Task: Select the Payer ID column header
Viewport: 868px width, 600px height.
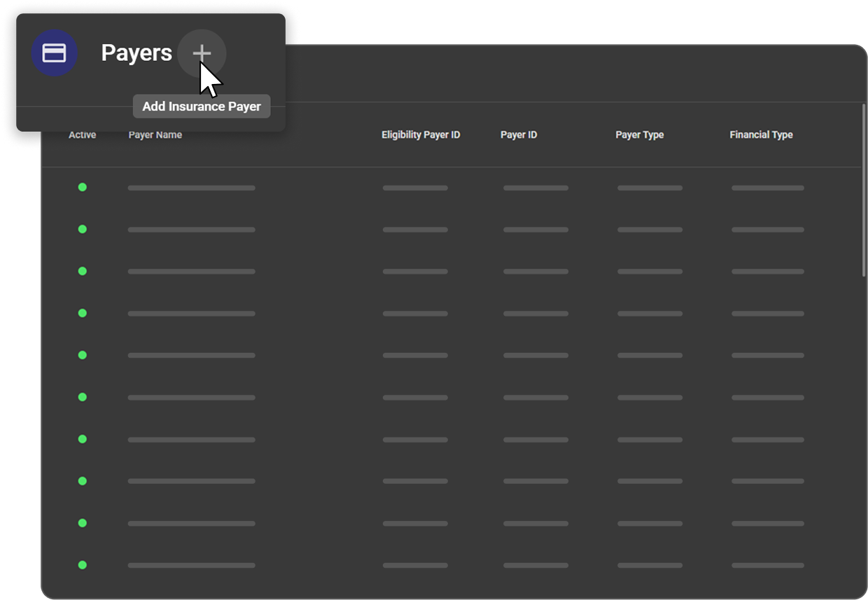Action: click(x=519, y=135)
